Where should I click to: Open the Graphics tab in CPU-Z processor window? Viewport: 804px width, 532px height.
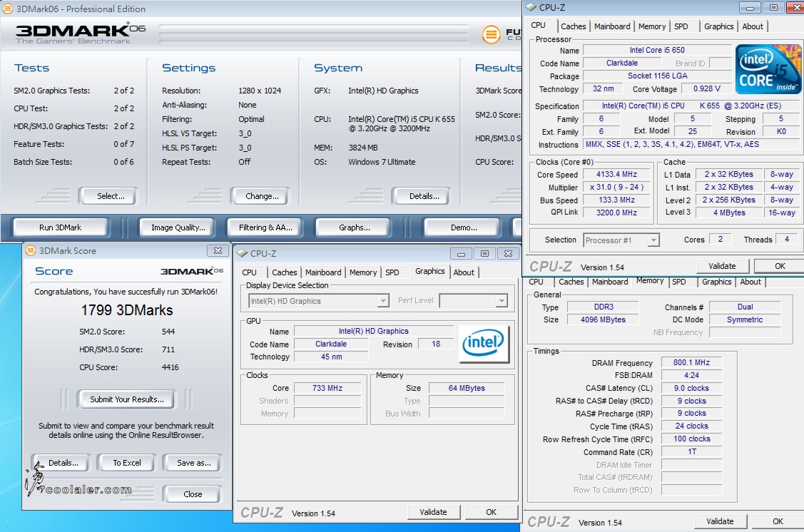click(719, 26)
